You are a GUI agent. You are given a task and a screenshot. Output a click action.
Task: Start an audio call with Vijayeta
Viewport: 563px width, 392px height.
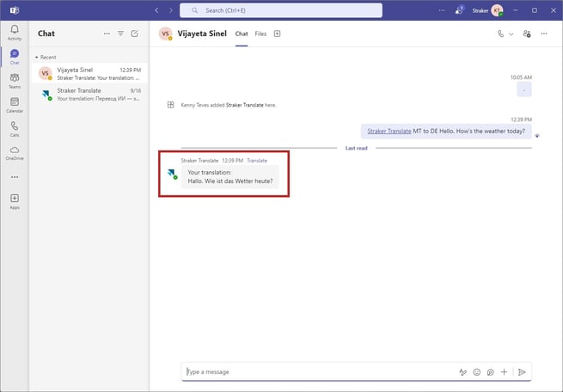(x=500, y=34)
